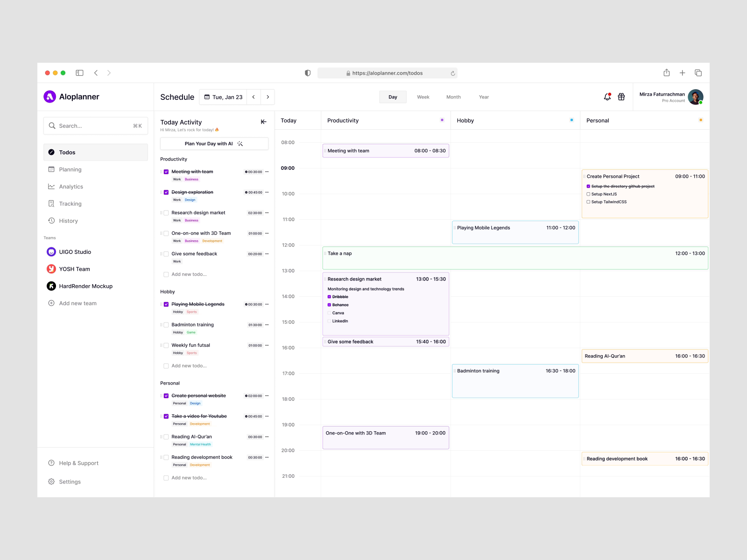This screenshot has width=747, height=560.
Task: Open the Tue, Jan 23 date picker
Action: (x=224, y=97)
